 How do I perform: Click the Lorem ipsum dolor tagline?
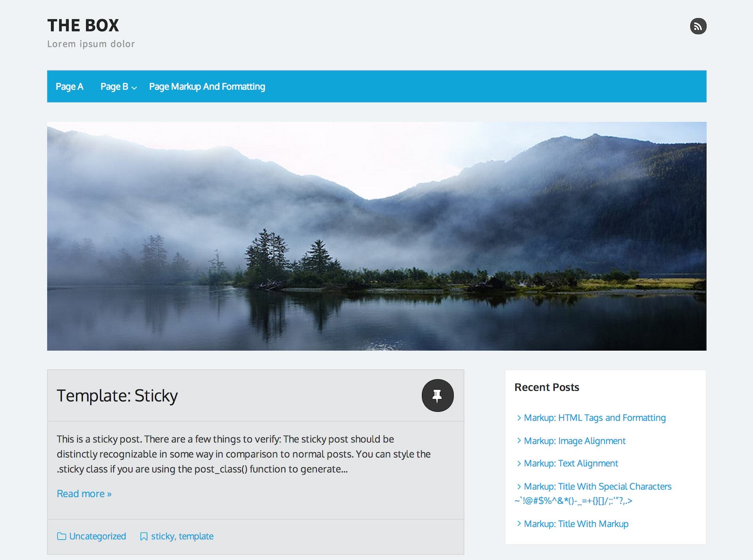[91, 44]
